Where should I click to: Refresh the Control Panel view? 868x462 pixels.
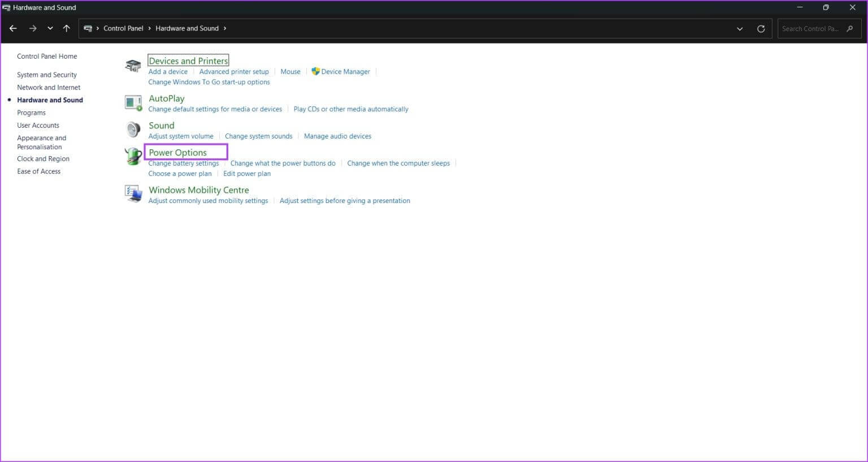761,29
